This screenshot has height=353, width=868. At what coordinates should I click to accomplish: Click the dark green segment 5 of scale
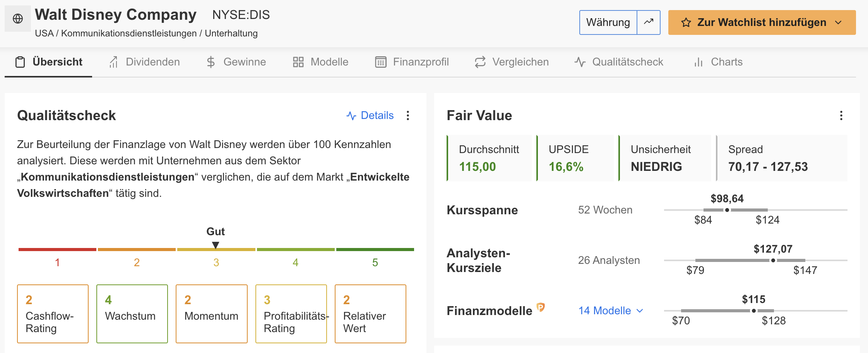(x=375, y=250)
